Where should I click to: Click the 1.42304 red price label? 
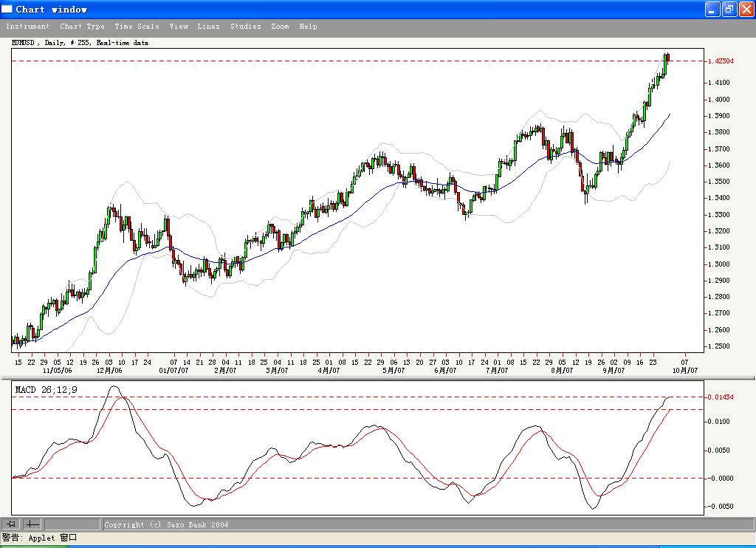tap(721, 61)
